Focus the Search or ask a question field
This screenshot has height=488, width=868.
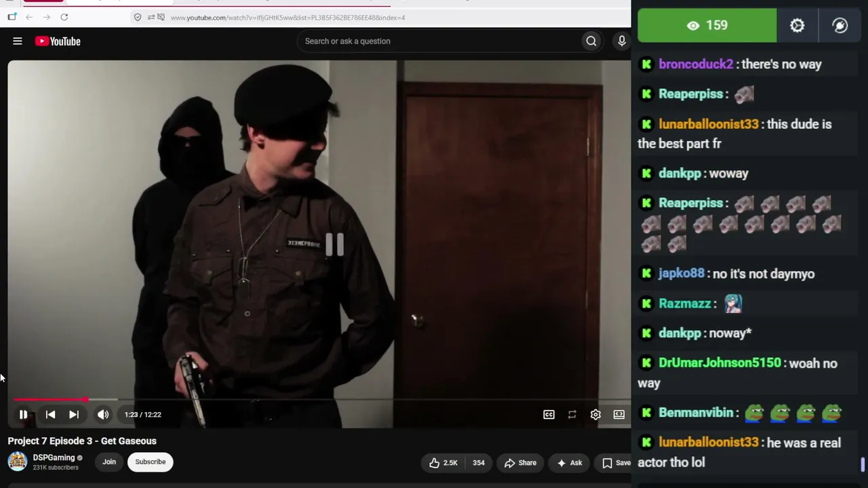coord(439,41)
